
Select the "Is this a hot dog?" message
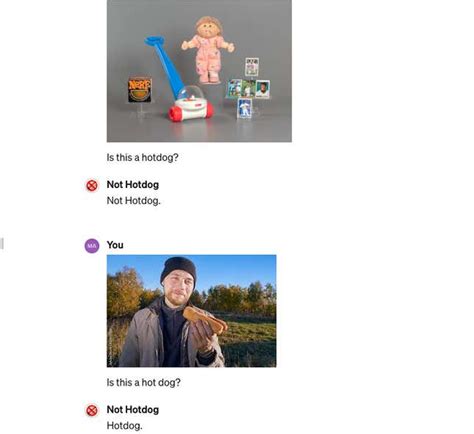[x=143, y=382]
